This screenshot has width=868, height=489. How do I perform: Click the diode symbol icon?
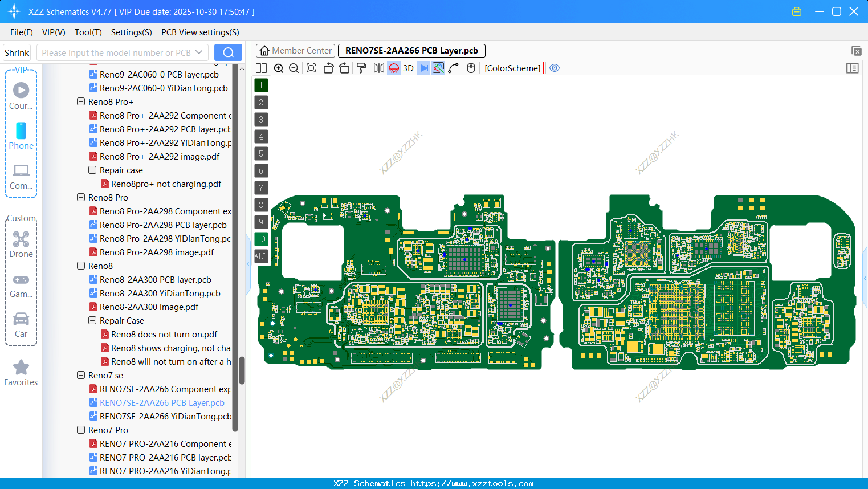pyautogui.click(x=423, y=68)
